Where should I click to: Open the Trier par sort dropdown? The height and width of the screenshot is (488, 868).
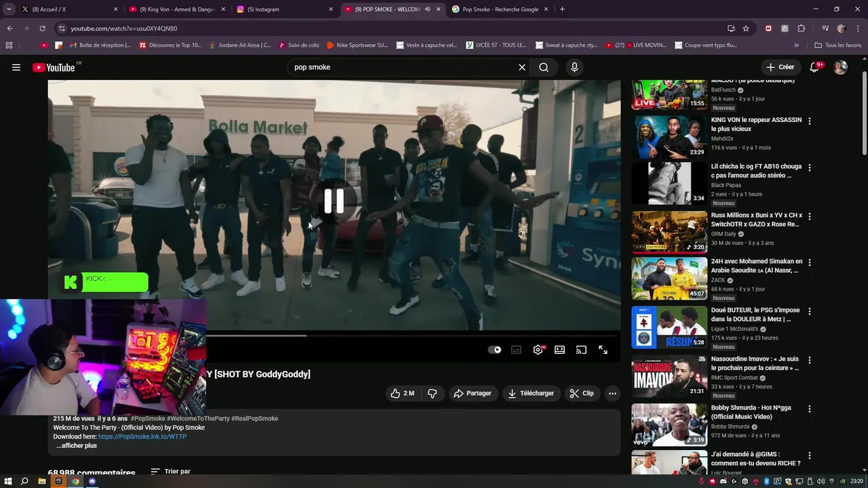pyautogui.click(x=170, y=471)
